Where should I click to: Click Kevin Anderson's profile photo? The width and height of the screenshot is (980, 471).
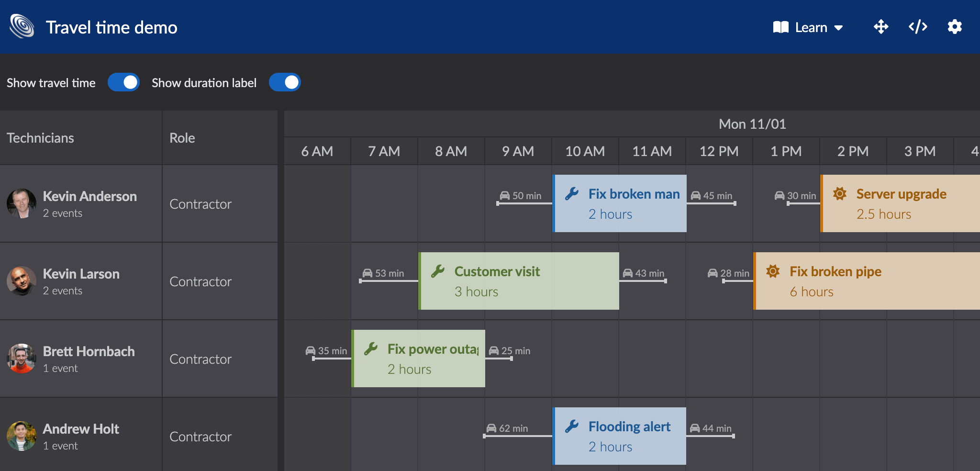pyautogui.click(x=21, y=203)
